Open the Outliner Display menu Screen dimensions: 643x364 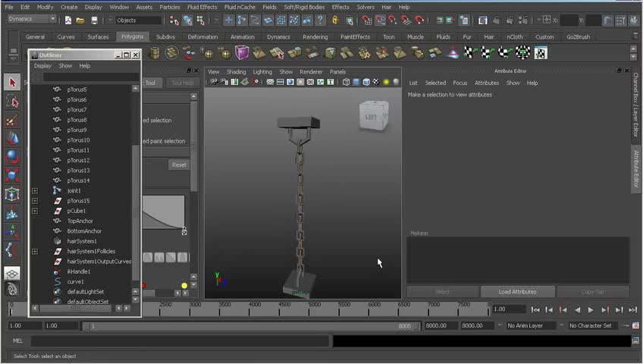[x=42, y=65]
